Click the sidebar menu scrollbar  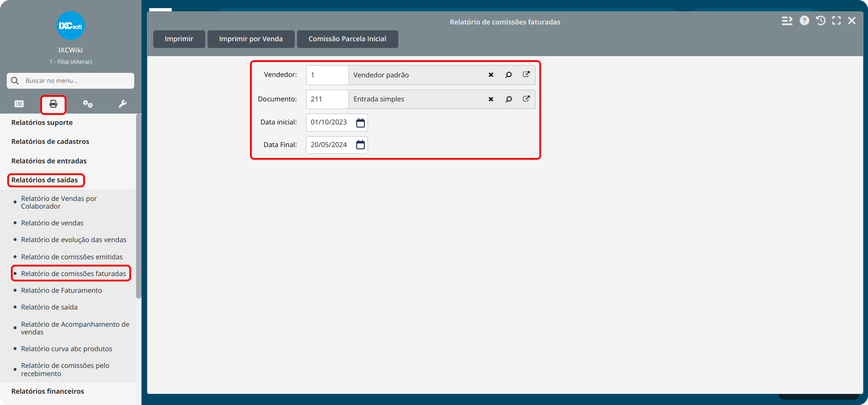pos(139,206)
